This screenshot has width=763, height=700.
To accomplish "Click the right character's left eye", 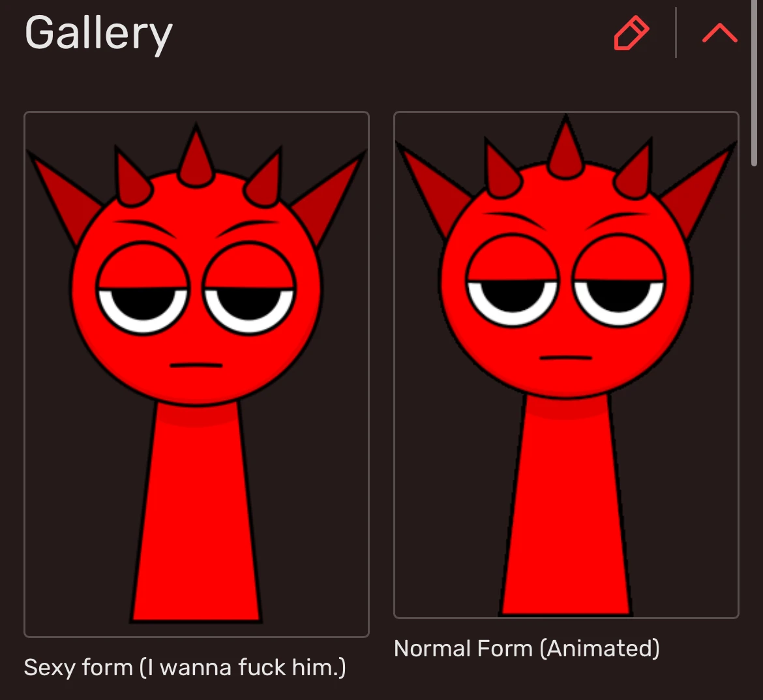I will [x=512, y=280].
